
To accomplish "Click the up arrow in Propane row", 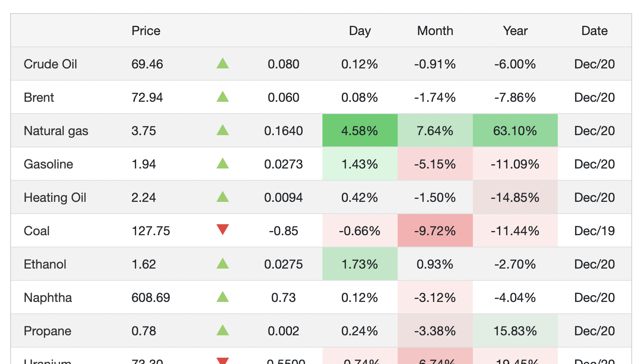I will 223,331.
